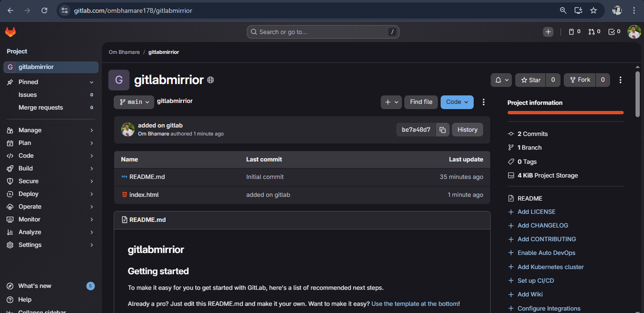Open README.md file in the file list
The width and height of the screenshot is (644, 313).
tap(147, 177)
